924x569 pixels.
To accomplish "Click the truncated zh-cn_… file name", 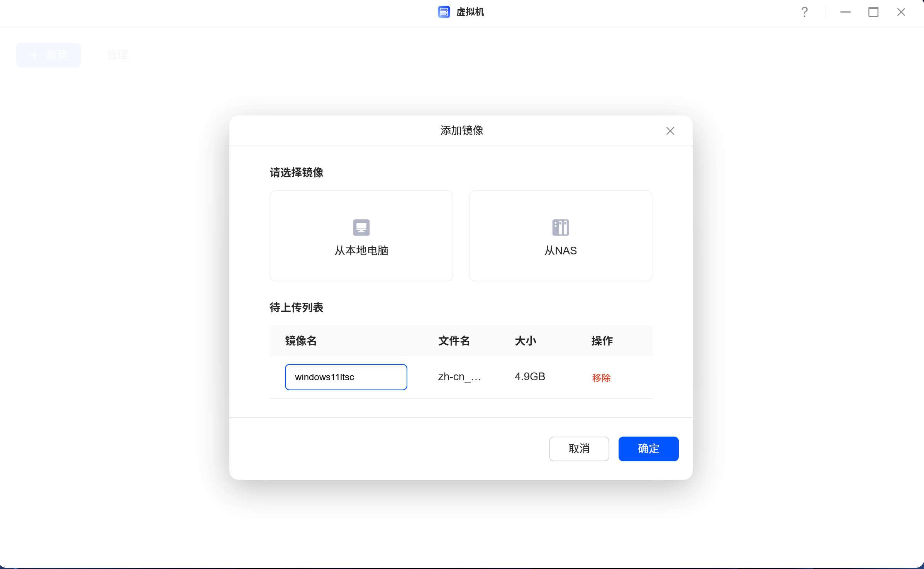I will [459, 377].
